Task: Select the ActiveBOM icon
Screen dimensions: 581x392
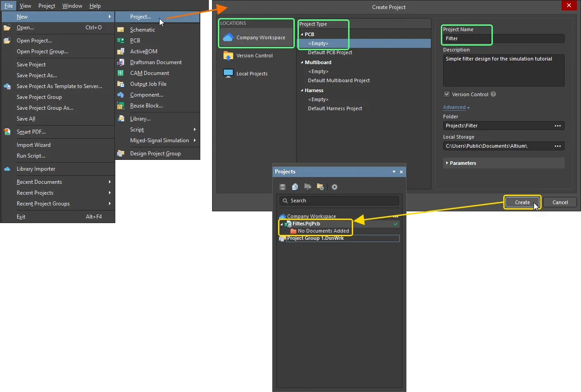Action: (x=121, y=51)
